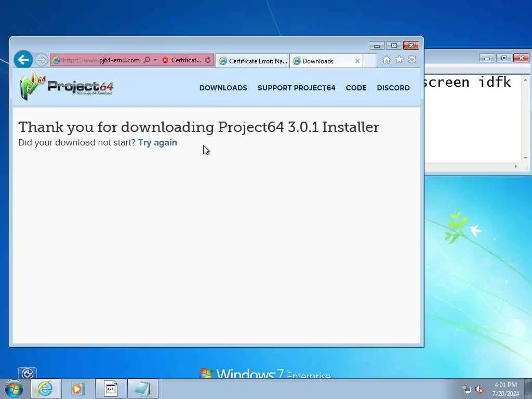Click the red certificate error shield icon
The image size is (532, 399).
point(165,60)
